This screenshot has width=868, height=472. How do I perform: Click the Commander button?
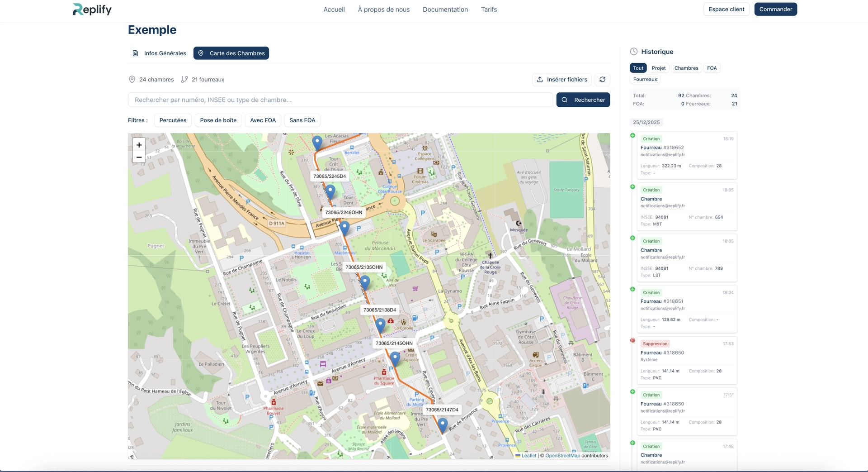point(775,10)
